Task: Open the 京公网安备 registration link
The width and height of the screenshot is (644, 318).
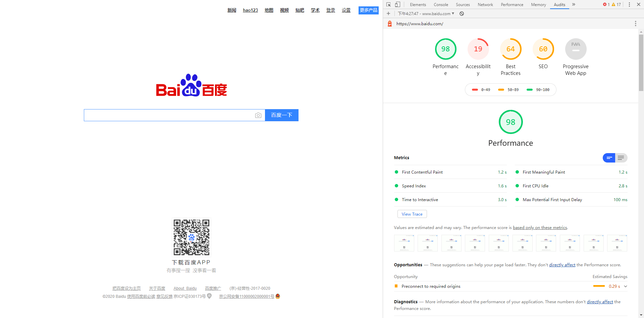Action: pyautogui.click(x=247, y=297)
